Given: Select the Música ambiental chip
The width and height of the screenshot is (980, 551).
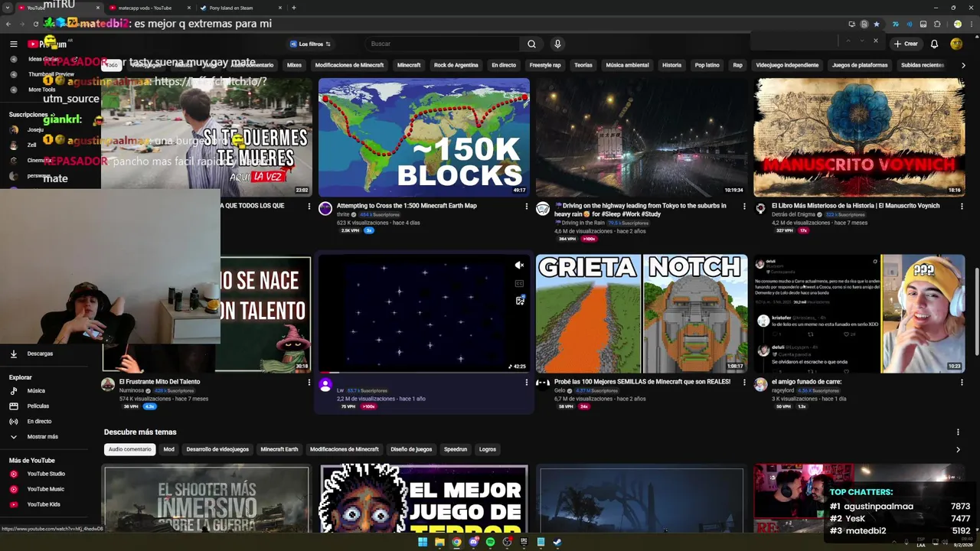Looking at the screenshot, I should pos(627,65).
